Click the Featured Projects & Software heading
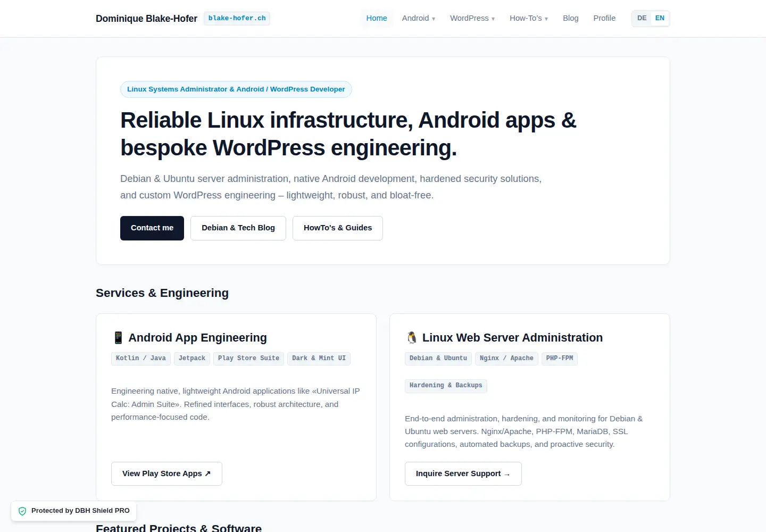 [179, 528]
